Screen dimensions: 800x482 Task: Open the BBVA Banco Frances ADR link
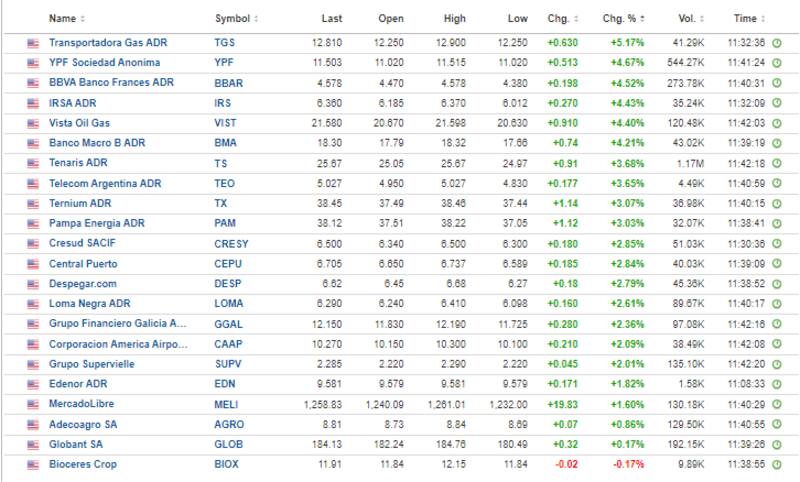click(x=111, y=83)
